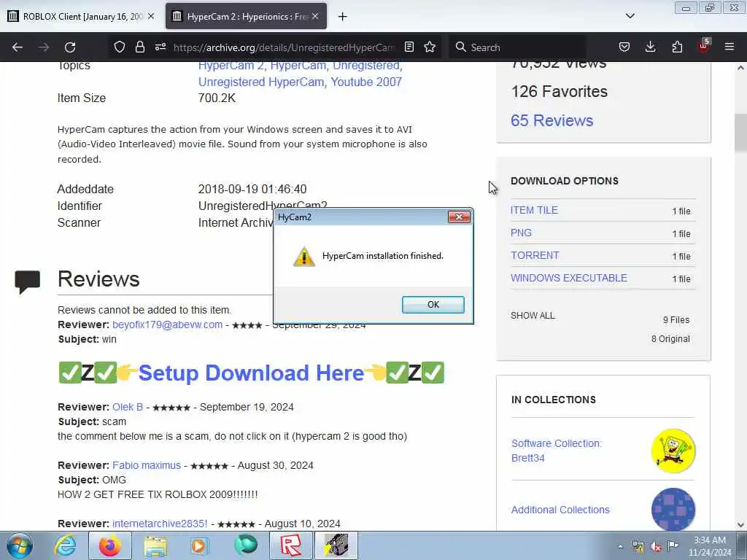Click the Additional Collections purple thumbnail
Image resolution: width=747 pixels, height=560 pixels.
[673, 509]
